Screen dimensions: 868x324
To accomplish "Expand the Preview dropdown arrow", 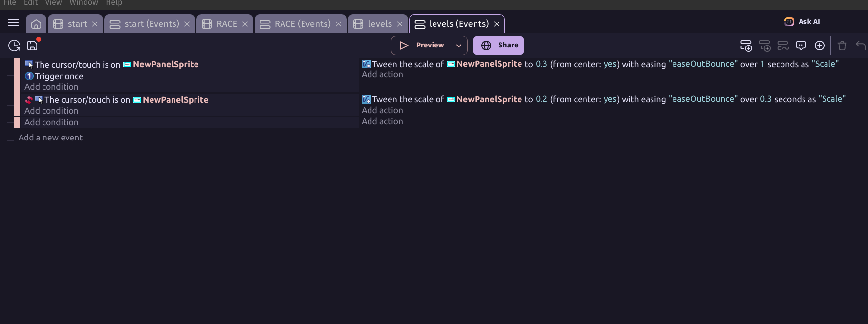I will point(459,46).
